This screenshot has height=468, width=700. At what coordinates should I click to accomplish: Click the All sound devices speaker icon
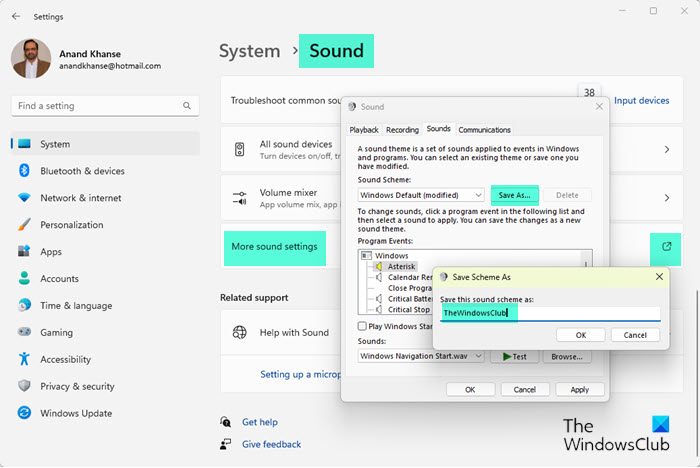[x=240, y=149]
